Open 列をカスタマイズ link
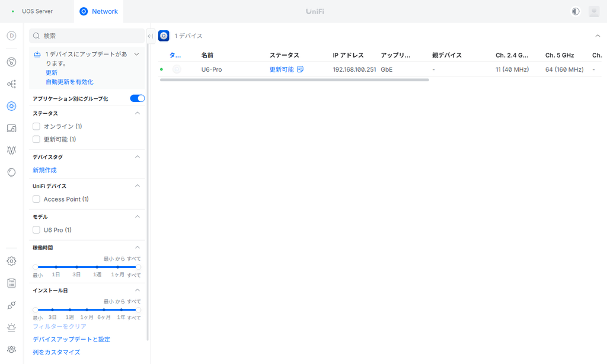607x364 pixels. click(x=56, y=352)
